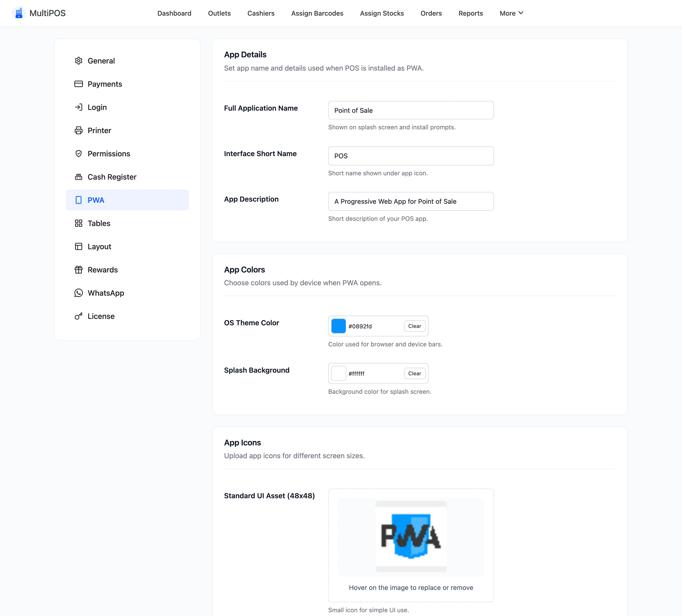
Task: Go to Outlets page
Action: [219, 13]
